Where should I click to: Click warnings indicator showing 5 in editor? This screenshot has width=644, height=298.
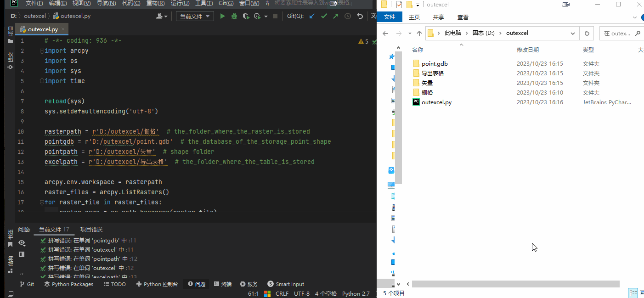point(363,42)
